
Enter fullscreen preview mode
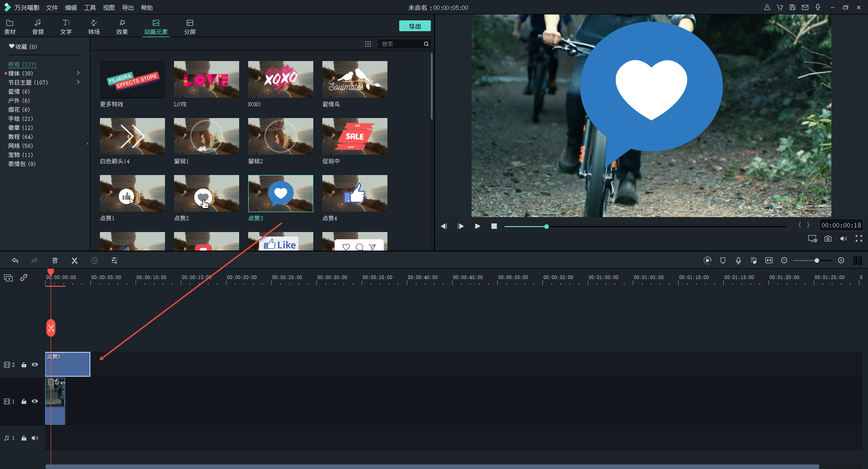tap(859, 239)
